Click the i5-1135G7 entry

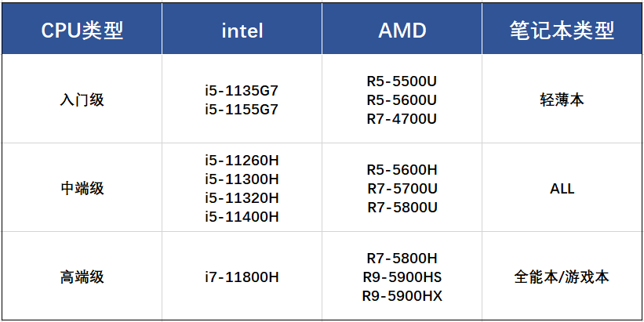242,91
